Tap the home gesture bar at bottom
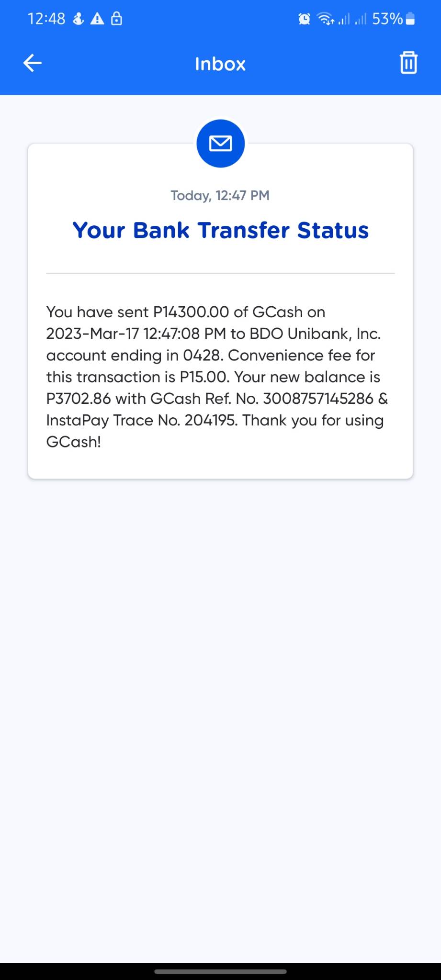Viewport: 441px width, 980px height. [220, 971]
